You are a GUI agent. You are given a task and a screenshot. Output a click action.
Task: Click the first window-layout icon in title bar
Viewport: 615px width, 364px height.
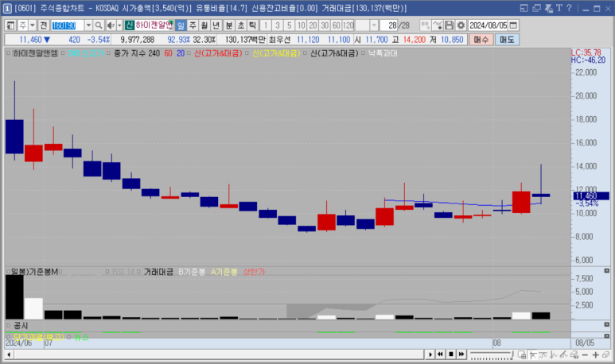[524, 8]
